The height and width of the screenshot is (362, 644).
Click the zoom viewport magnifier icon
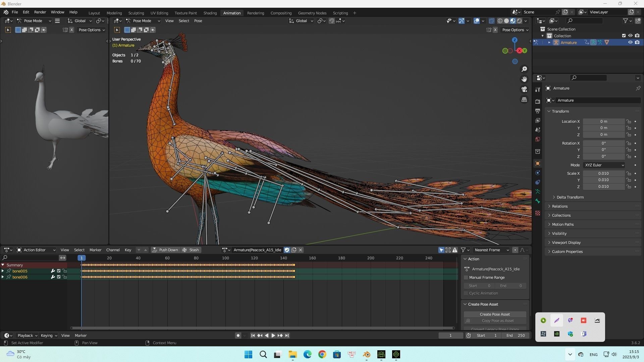click(x=524, y=69)
